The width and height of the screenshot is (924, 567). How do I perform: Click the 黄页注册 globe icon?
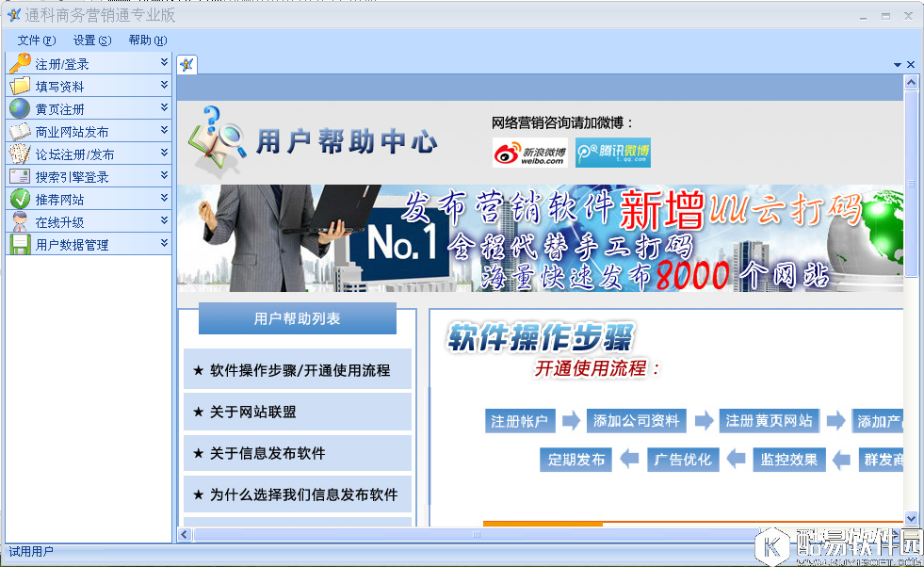point(19,108)
